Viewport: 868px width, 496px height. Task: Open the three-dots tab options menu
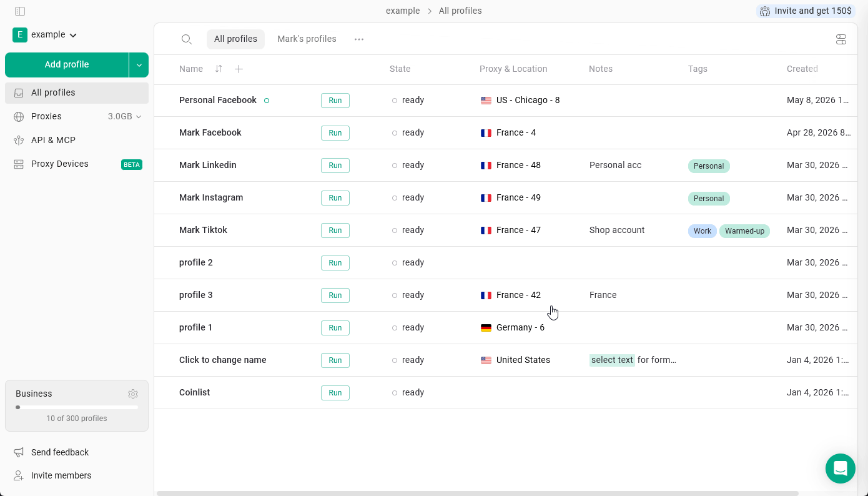[359, 39]
